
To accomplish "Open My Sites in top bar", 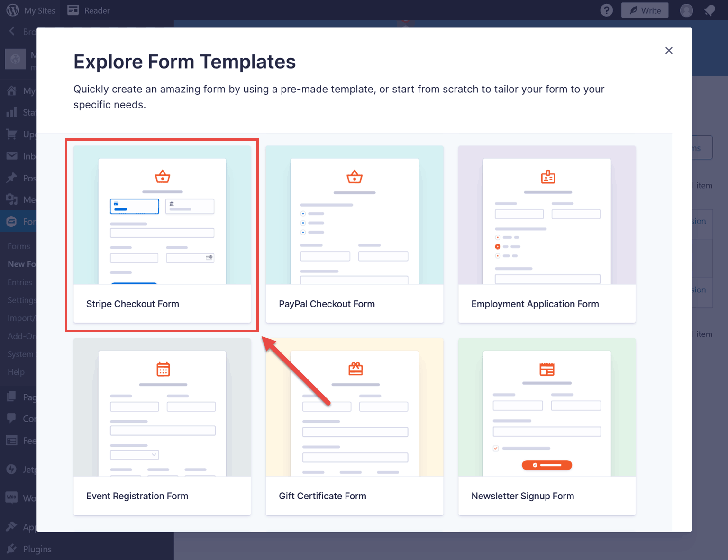I will 39,10.
